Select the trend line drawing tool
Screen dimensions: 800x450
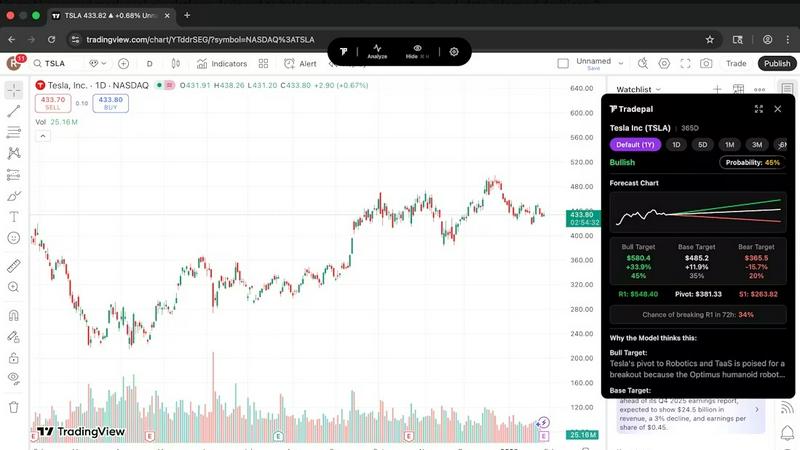14,110
